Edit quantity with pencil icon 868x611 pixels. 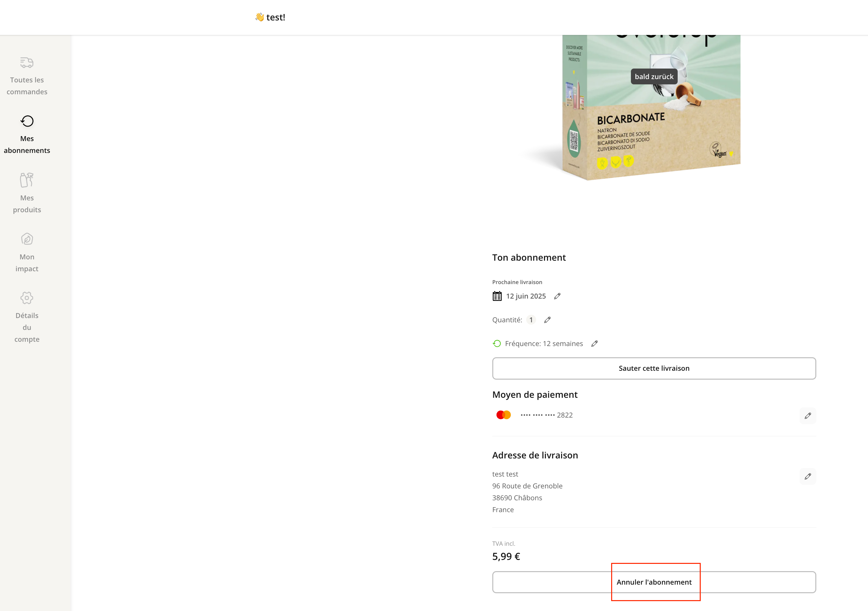click(x=547, y=320)
